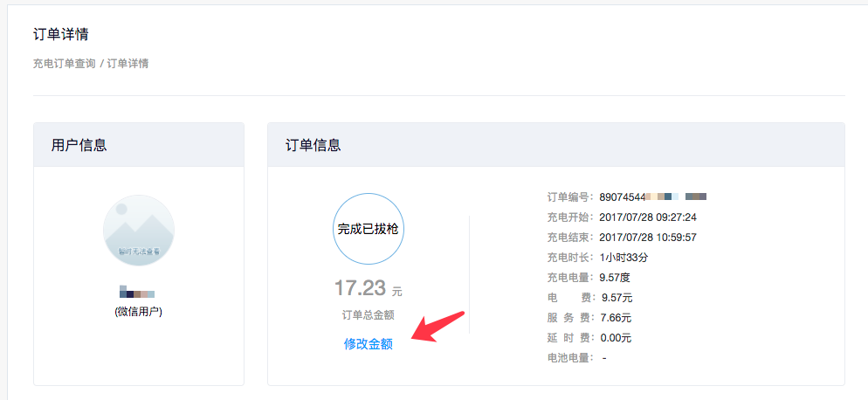Click the 完成已拔枪 status circle

(369, 229)
